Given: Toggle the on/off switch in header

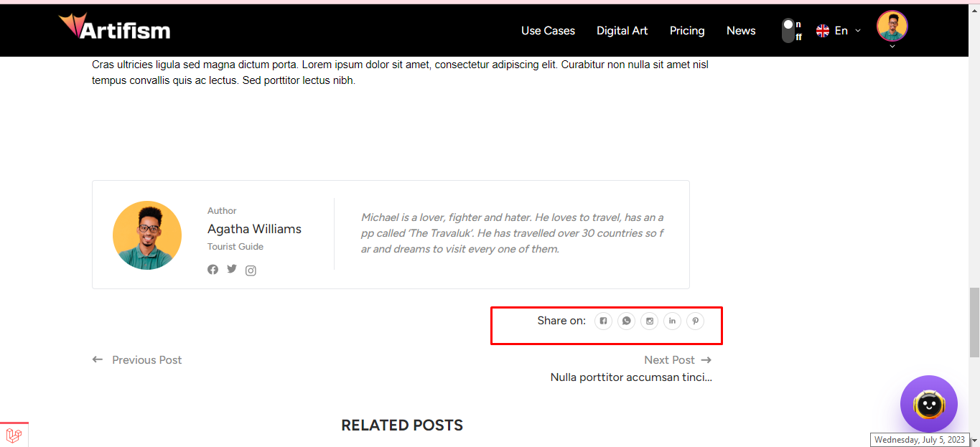Looking at the screenshot, I should click(x=788, y=31).
